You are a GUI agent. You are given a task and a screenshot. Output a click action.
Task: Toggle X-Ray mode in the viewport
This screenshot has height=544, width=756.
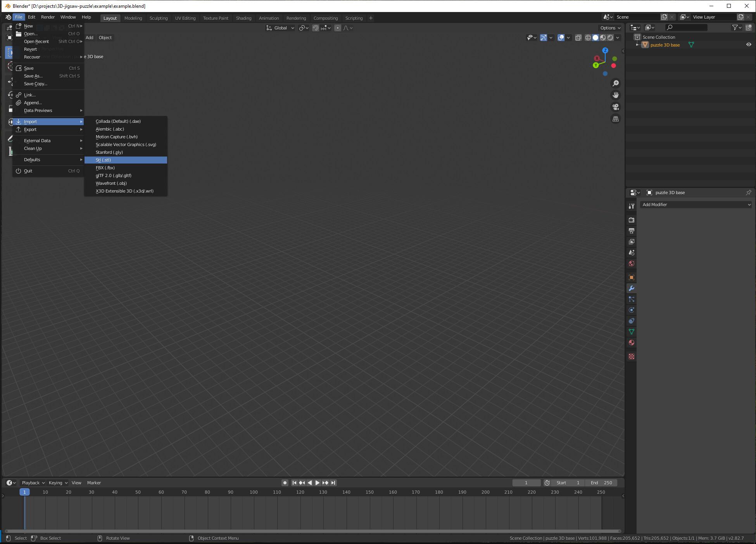(x=578, y=38)
